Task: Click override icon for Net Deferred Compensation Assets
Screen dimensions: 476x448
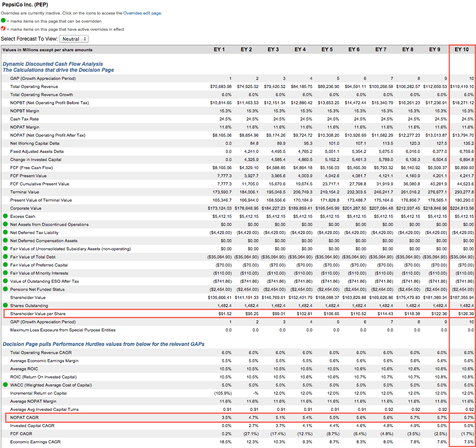Action: click(5, 240)
